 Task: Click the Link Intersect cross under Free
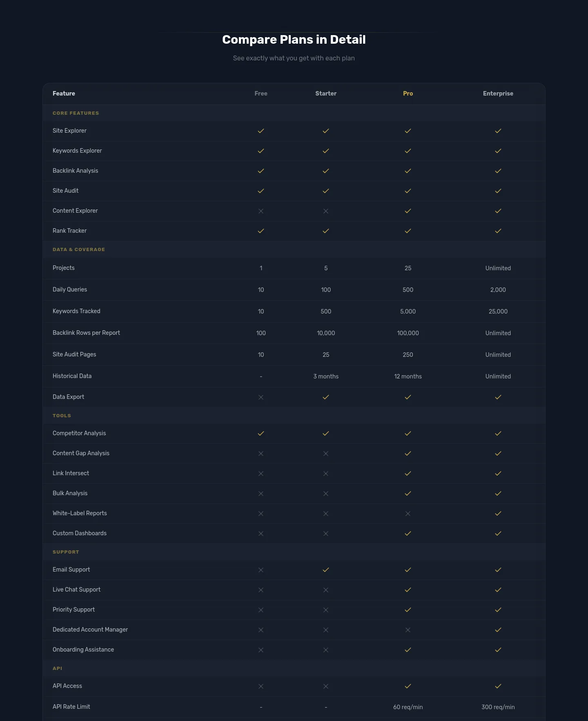tap(261, 474)
